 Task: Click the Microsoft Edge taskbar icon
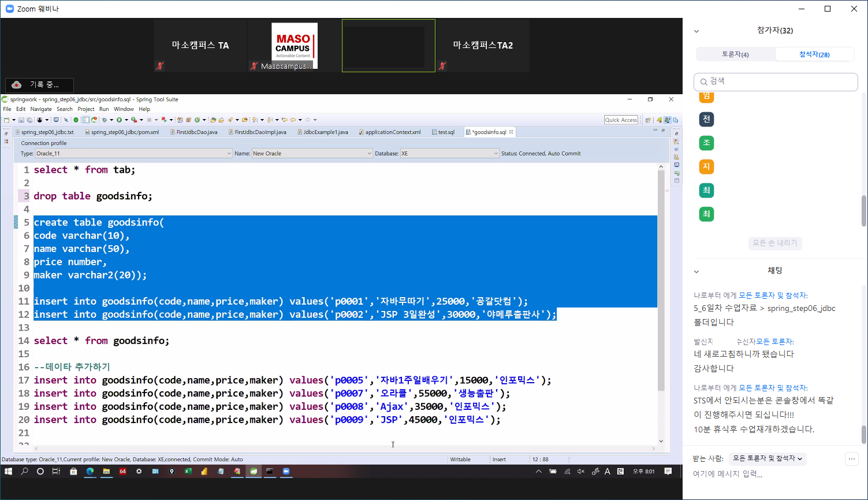90,472
